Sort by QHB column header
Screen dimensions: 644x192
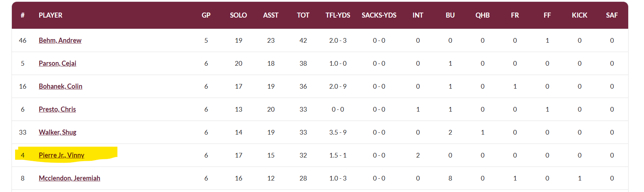click(x=482, y=15)
